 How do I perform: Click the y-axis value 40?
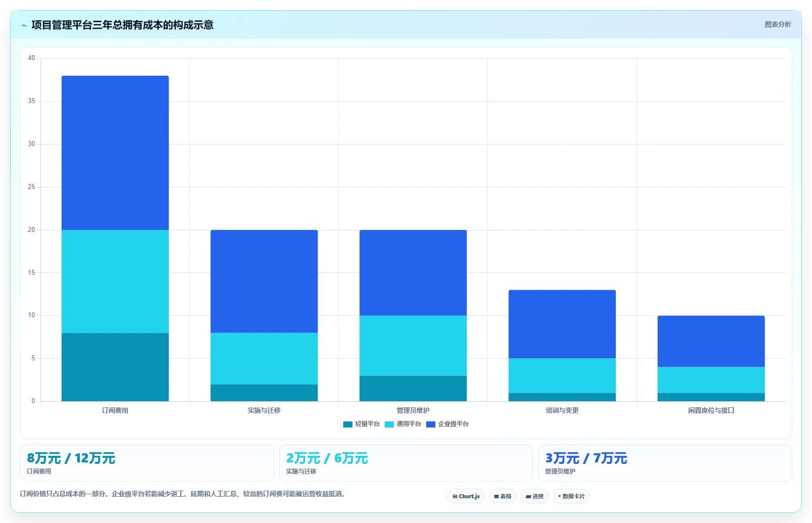(31, 58)
